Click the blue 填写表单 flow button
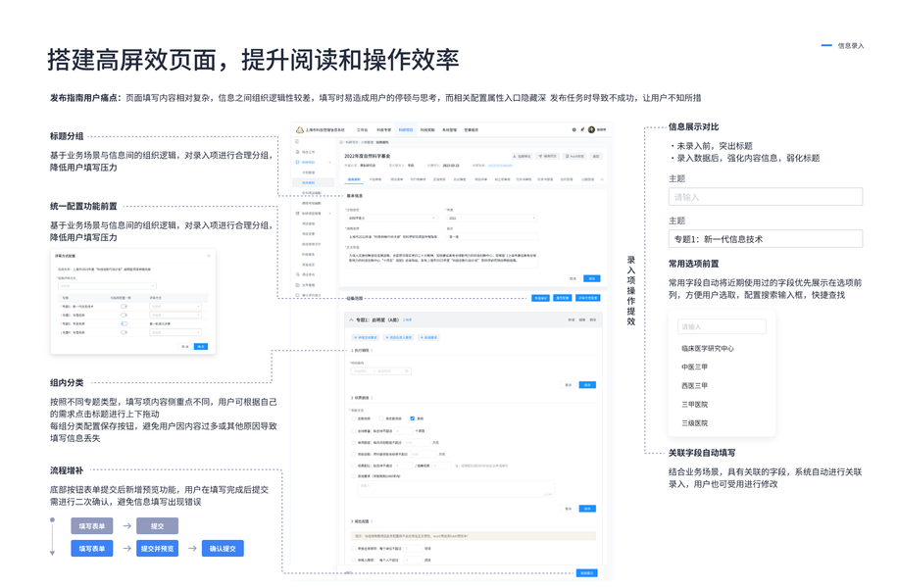The image size is (897, 588). click(x=92, y=549)
